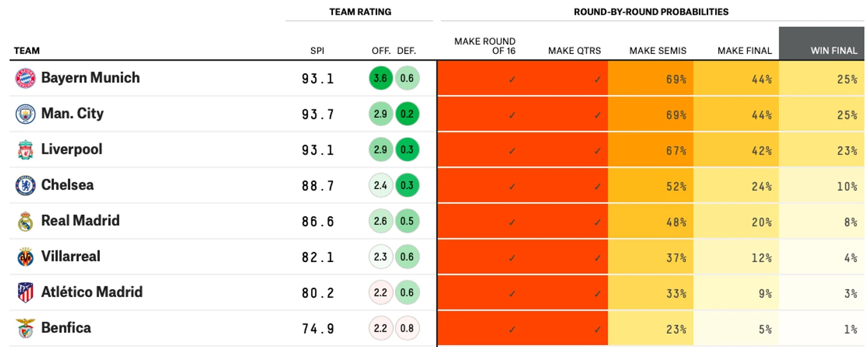Click the Benfica club crest
The height and width of the screenshot is (347, 868).
point(26,328)
